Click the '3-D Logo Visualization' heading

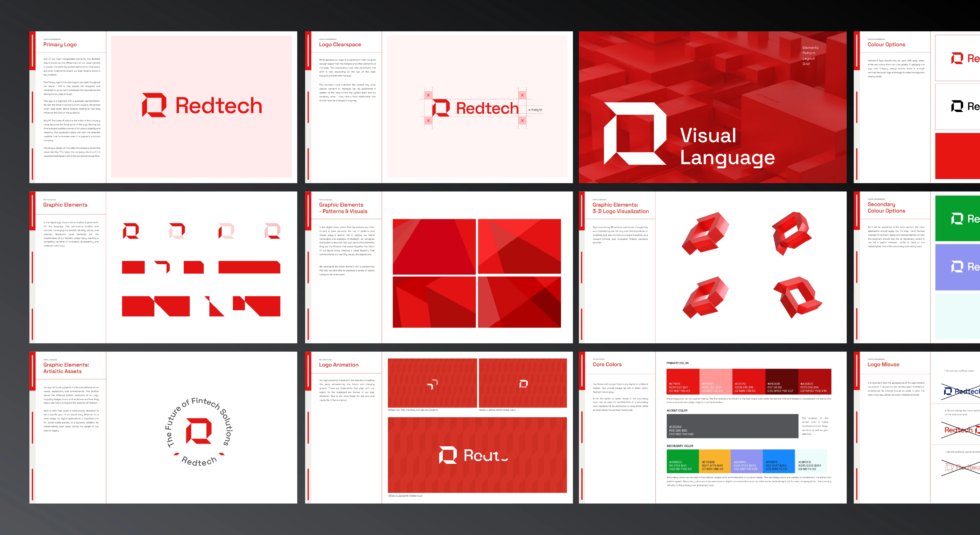click(x=620, y=211)
